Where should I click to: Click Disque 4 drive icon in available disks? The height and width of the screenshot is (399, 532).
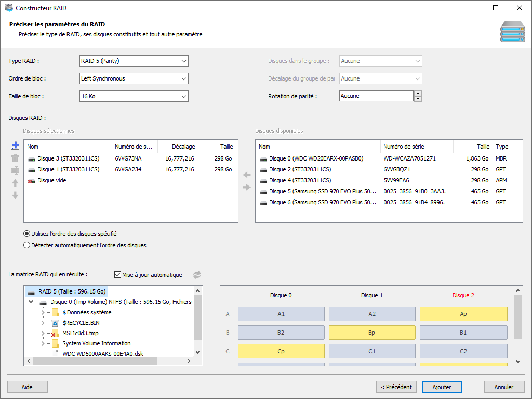coord(263,180)
